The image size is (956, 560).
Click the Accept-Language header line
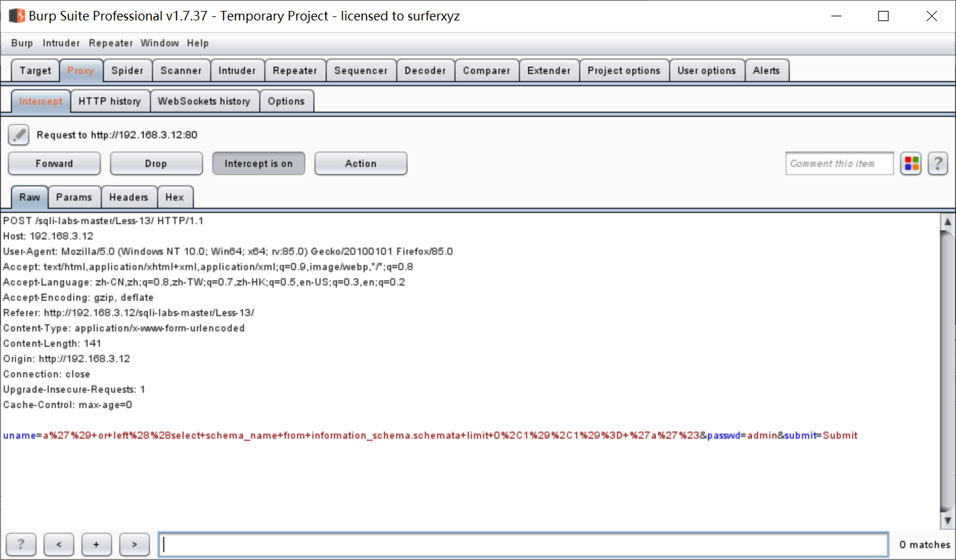204,282
